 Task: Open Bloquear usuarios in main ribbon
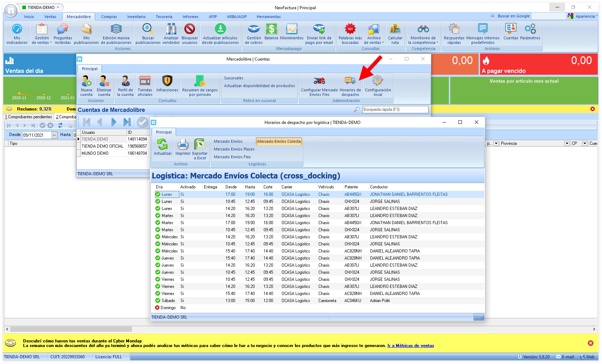point(190,29)
